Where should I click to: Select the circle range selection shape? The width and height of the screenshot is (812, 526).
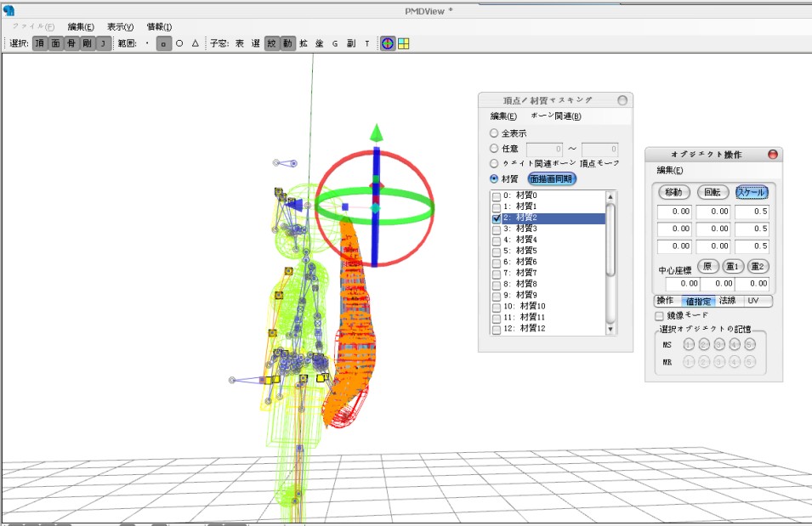click(179, 43)
